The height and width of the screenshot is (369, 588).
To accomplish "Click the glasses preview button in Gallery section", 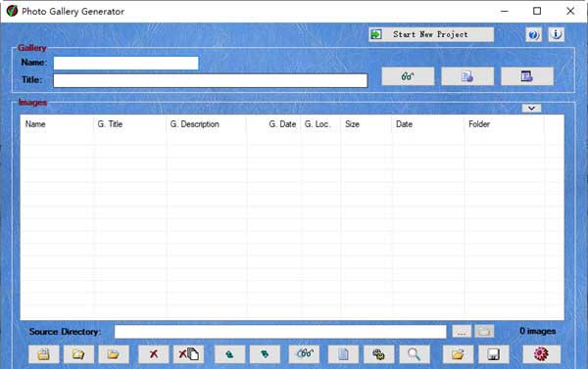I will 408,76.
